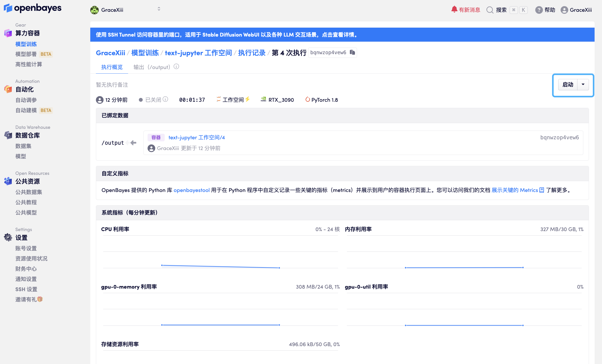
Task: Switch to the 输出 (/output) tab
Action: coord(152,67)
